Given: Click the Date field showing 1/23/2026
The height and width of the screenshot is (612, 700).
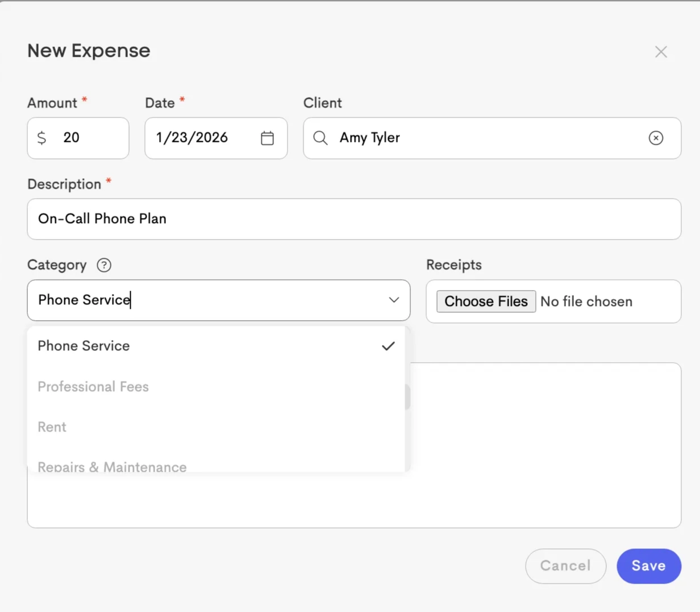Looking at the screenshot, I should pos(216,138).
